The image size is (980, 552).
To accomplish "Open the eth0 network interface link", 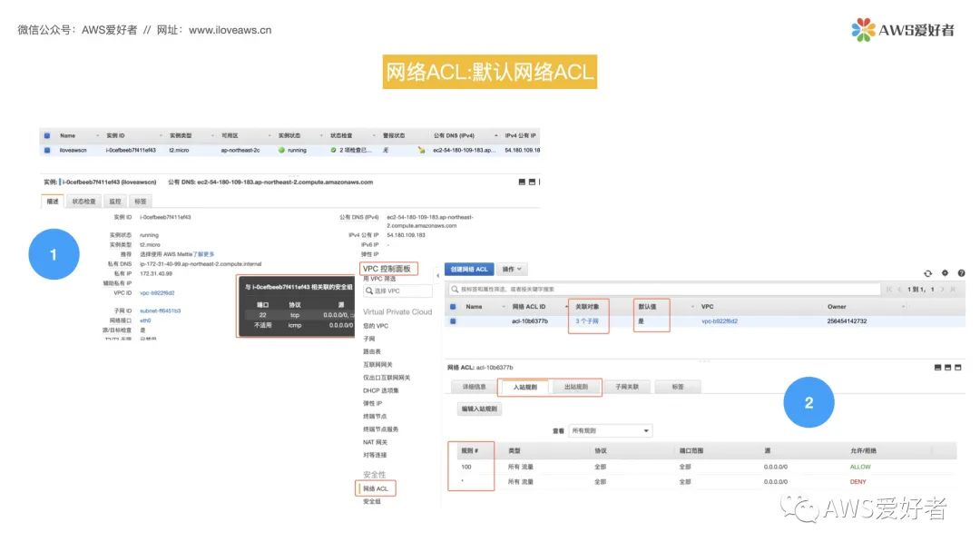I will (x=145, y=320).
